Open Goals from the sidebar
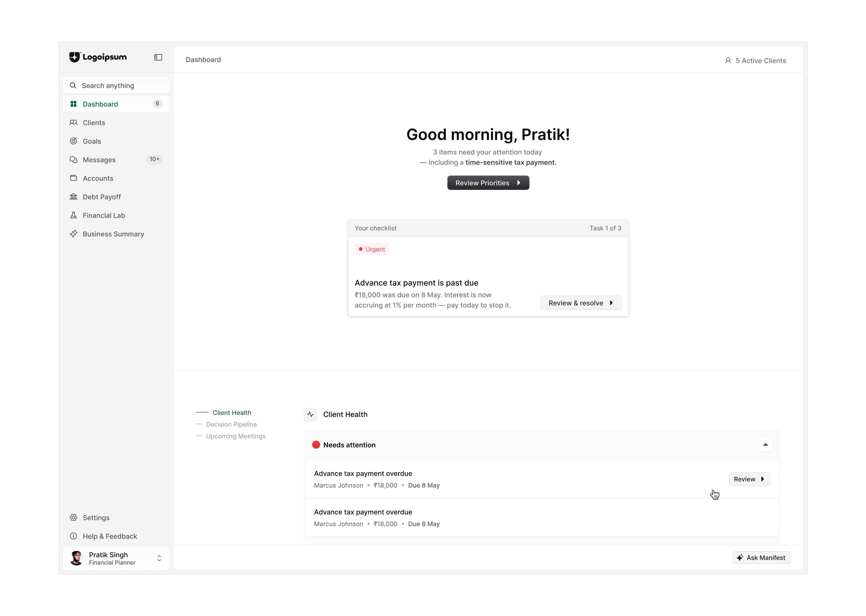The width and height of the screenshot is (866, 616). point(116,141)
